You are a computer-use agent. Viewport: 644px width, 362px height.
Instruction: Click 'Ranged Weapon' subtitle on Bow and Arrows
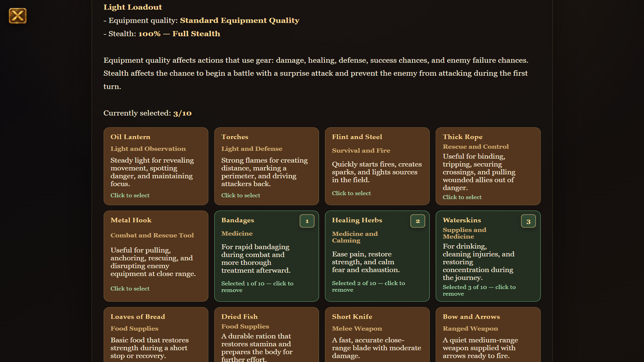click(470, 329)
